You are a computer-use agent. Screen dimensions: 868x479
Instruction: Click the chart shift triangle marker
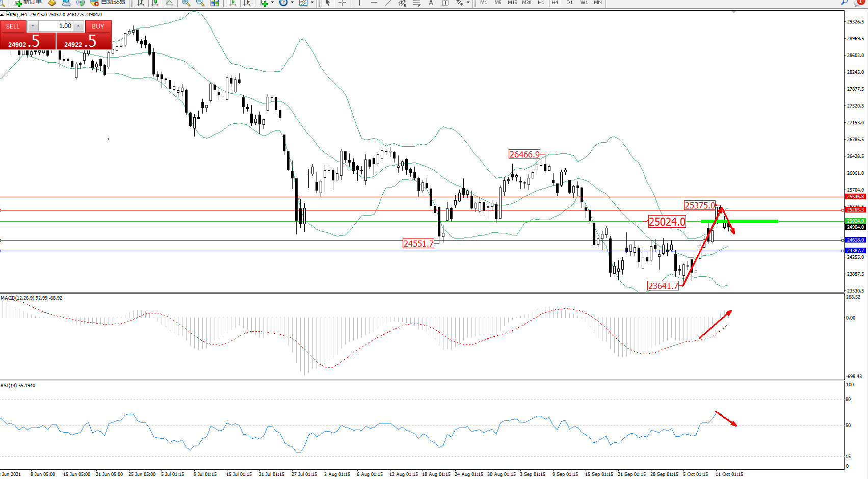733,12
